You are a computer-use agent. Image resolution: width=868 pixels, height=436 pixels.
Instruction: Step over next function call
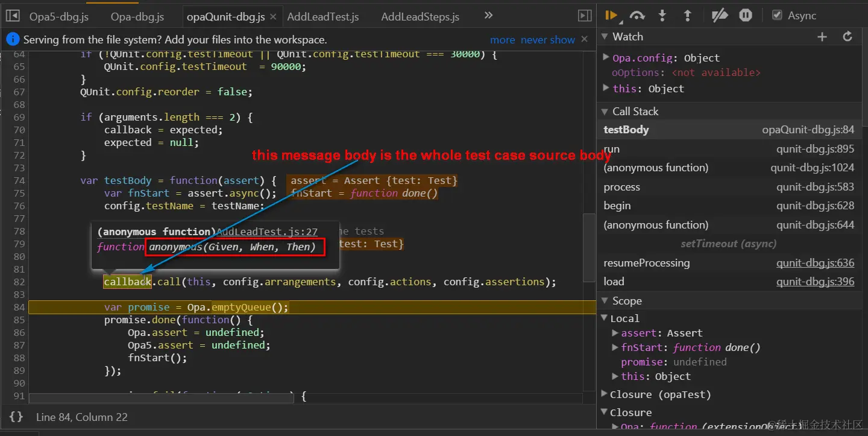[637, 16]
